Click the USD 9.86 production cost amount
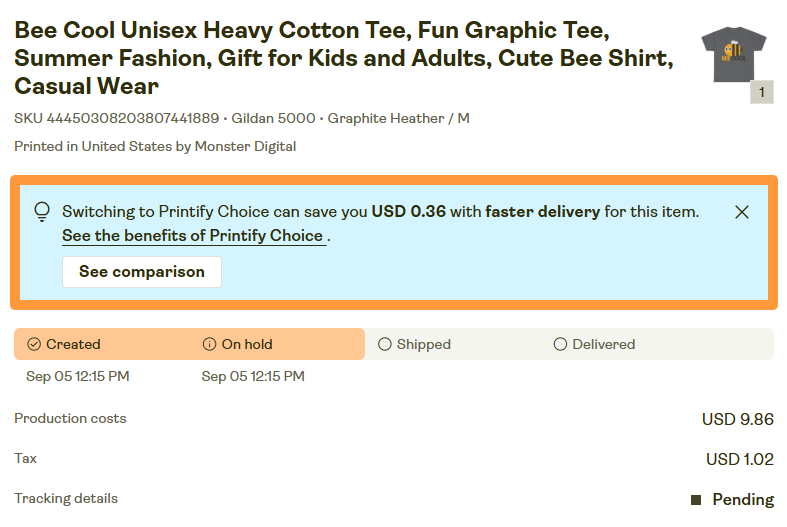787x527 pixels. [737, 419]
